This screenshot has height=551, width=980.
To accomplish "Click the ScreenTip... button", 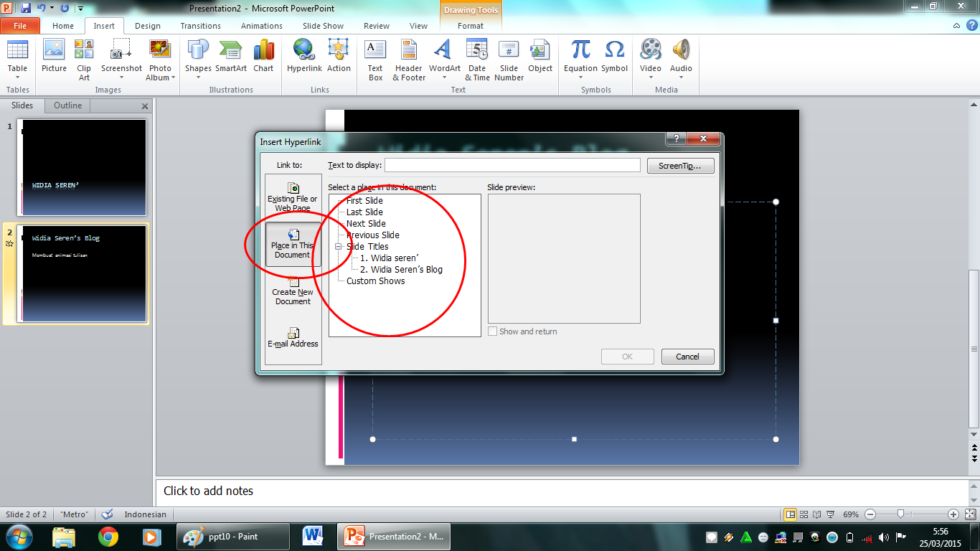I will [681, 166].
